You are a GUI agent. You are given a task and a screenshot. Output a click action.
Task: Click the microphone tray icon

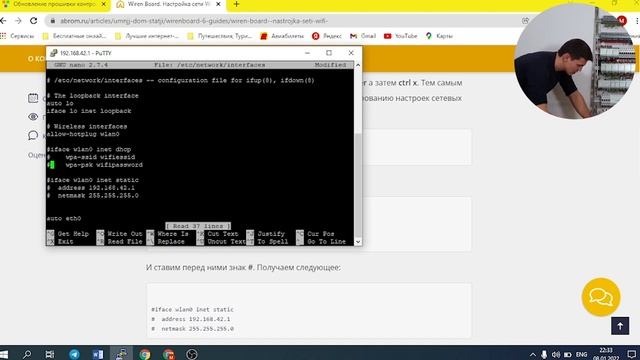pos(544,354)
